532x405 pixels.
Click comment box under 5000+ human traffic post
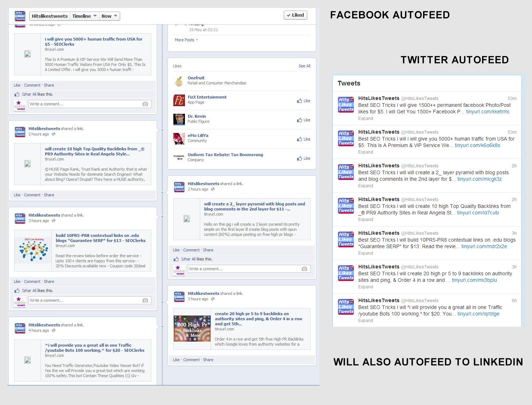[x=90, y=104]
